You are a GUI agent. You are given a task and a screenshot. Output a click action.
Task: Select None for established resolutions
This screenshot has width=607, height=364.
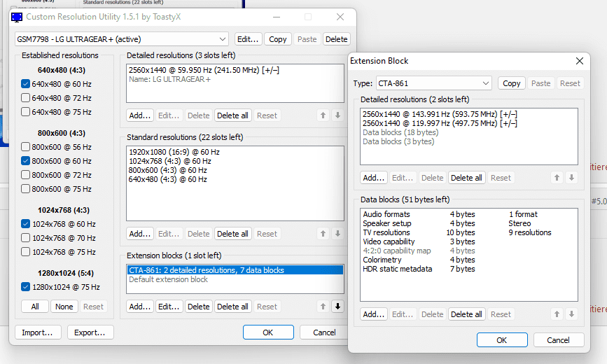coord(64,307)
